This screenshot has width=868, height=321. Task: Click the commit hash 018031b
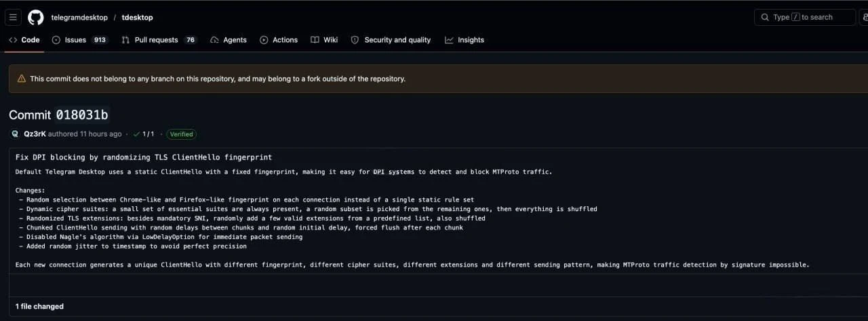point(82,115)
